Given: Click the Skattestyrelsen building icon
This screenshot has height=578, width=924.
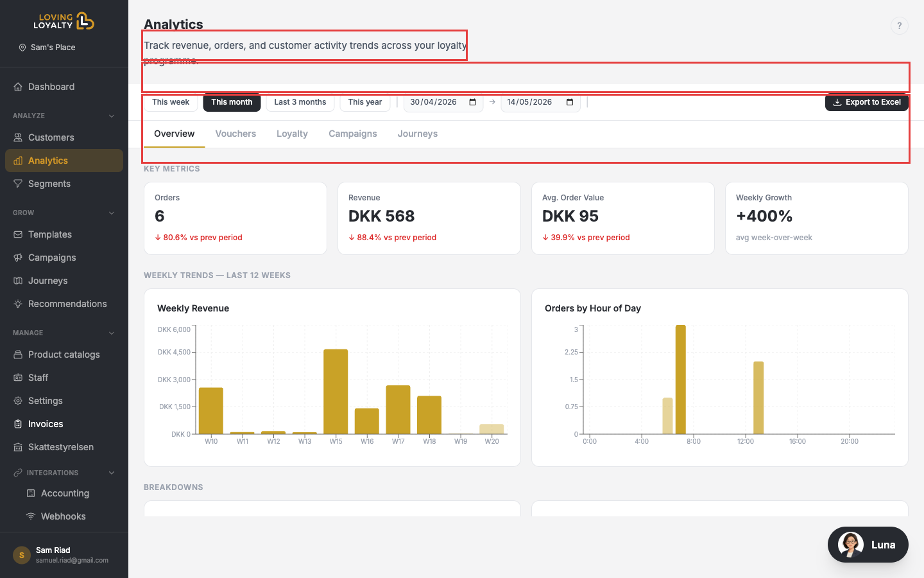Looking at the screenshot, I should pos(18,447).
